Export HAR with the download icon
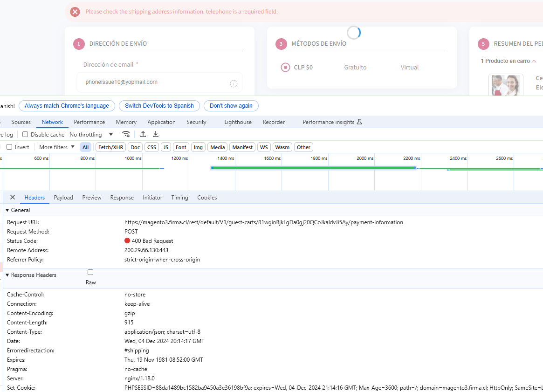Screen dimensions: 543x392 pos(155,134)
